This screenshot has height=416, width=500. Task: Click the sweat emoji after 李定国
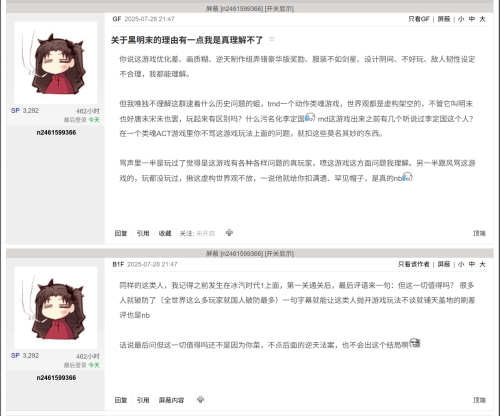[x=310, y=117]
